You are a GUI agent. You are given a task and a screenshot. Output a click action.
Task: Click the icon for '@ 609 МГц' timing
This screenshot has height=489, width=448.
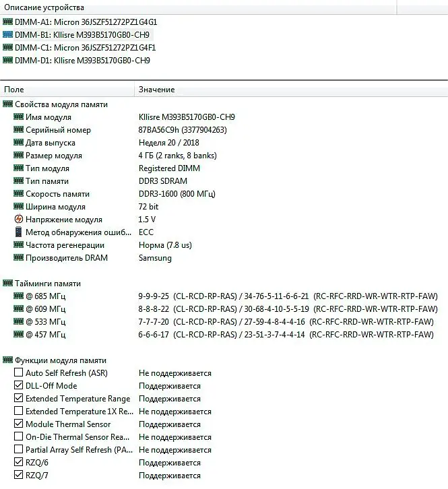18,308
